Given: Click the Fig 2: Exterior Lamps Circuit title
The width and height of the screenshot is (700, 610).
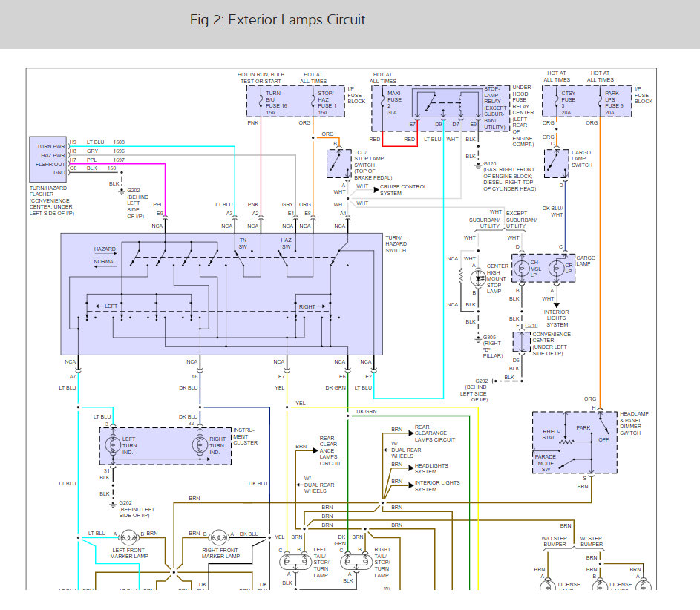Looking at the screenshot, I should pos(277,20).
